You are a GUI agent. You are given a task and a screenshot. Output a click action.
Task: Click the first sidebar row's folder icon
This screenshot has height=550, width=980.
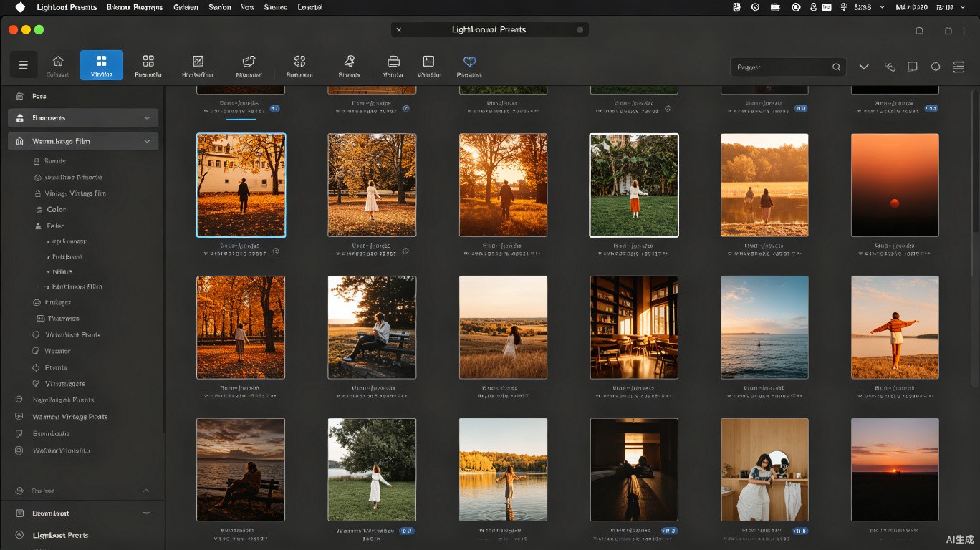[x=19, y=96]
